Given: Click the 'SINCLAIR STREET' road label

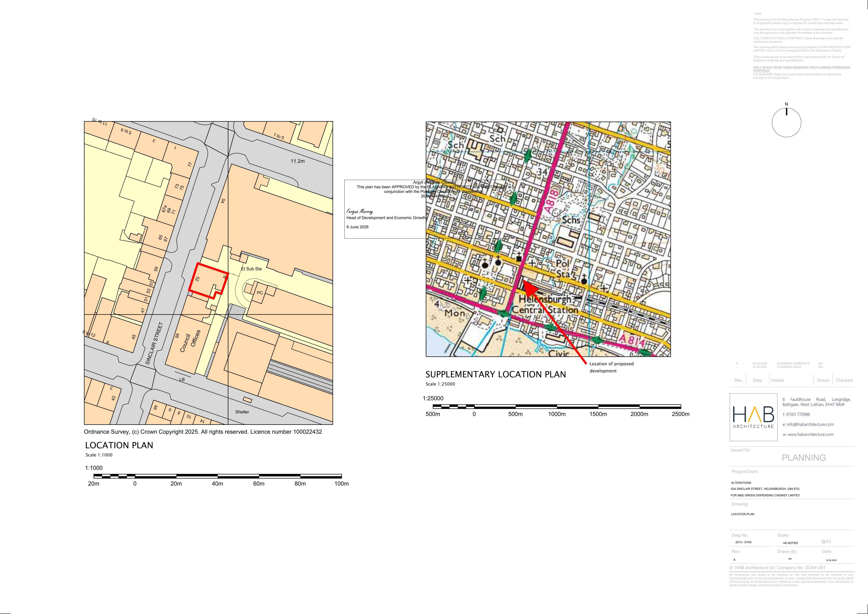Looking at the screenshot, I should point(154,343).
